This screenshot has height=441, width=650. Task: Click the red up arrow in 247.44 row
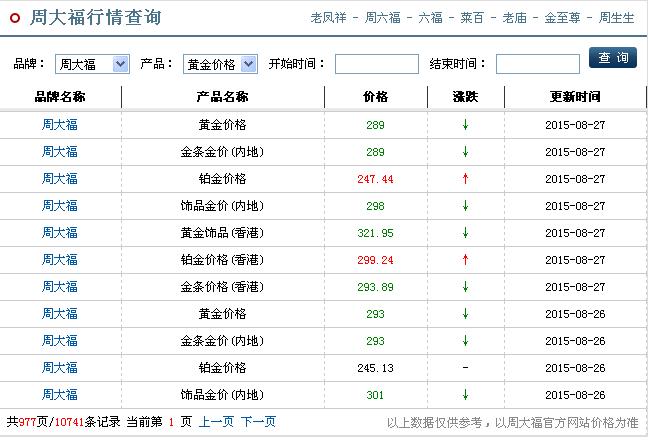pos(466,179)
